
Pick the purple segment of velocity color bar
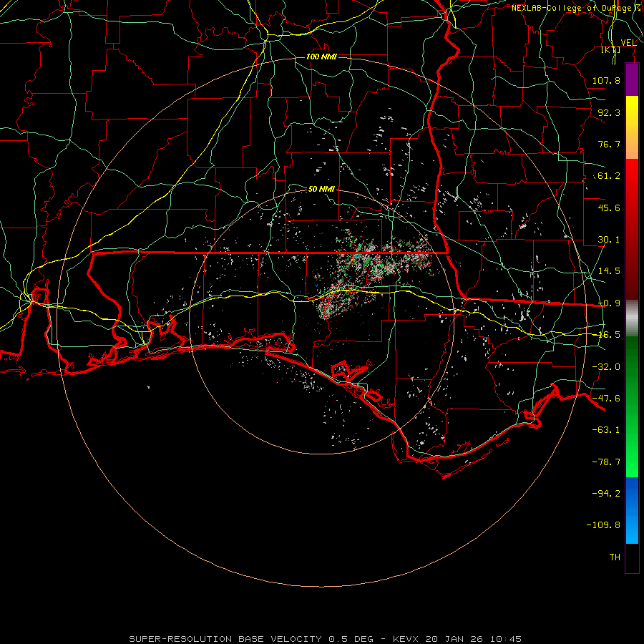pos(632,80)
